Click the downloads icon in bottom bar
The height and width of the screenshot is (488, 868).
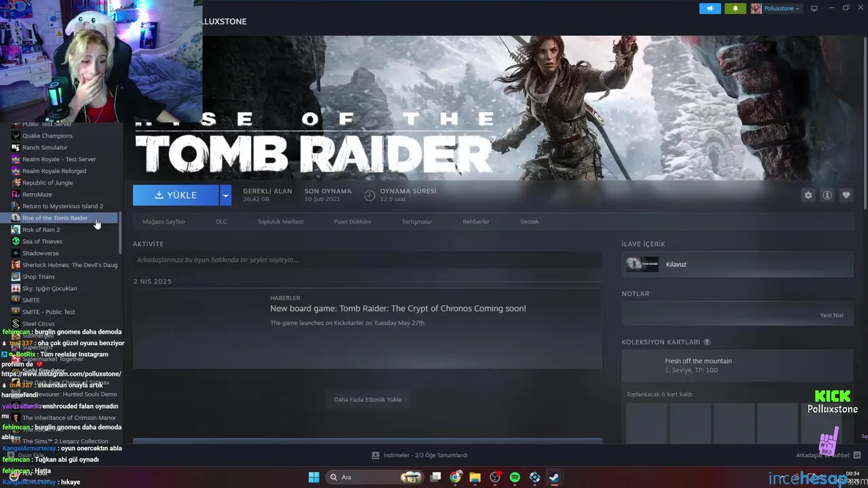376,455
